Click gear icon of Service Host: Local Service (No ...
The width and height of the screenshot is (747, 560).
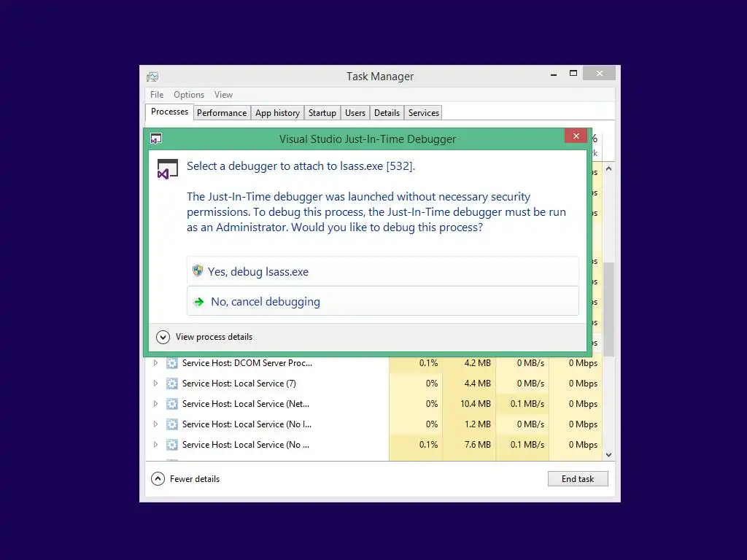coord(172,445)
